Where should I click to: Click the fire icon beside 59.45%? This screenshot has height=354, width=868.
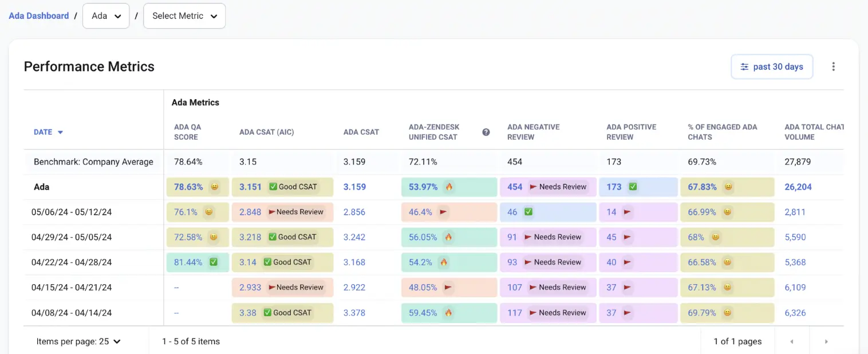449,313
